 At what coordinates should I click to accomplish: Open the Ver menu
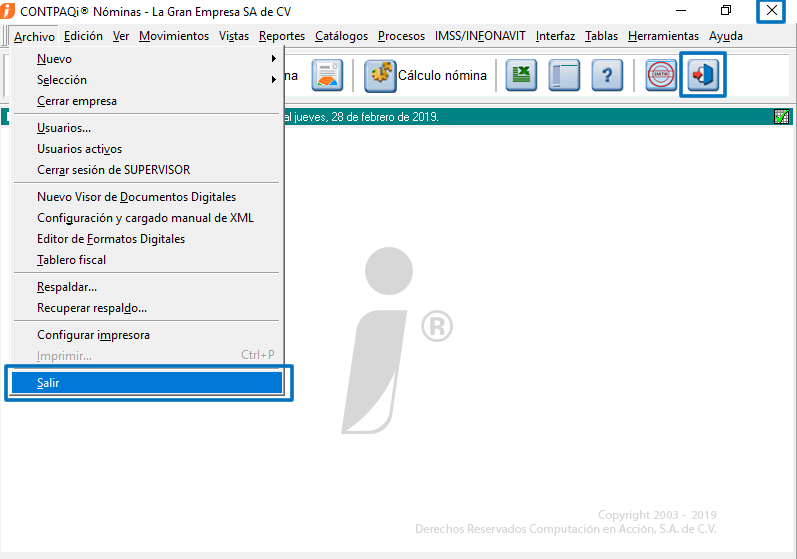(x=120, y=36)
